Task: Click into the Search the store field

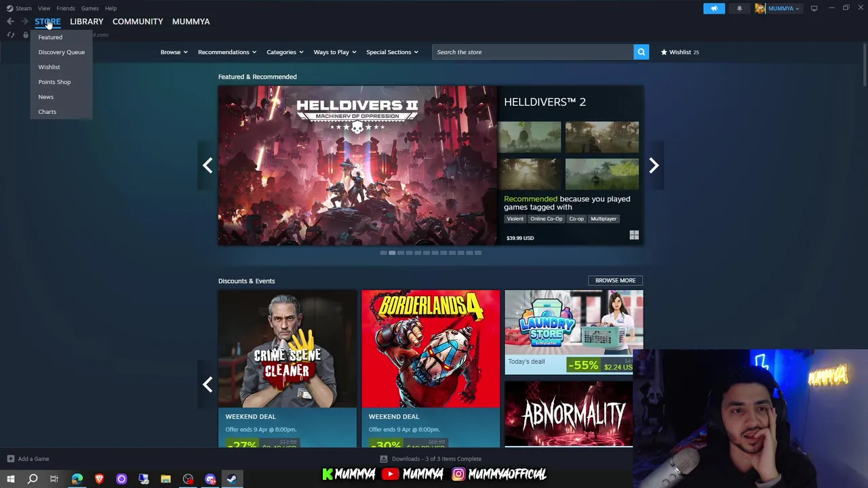Action: coord(533,52)
